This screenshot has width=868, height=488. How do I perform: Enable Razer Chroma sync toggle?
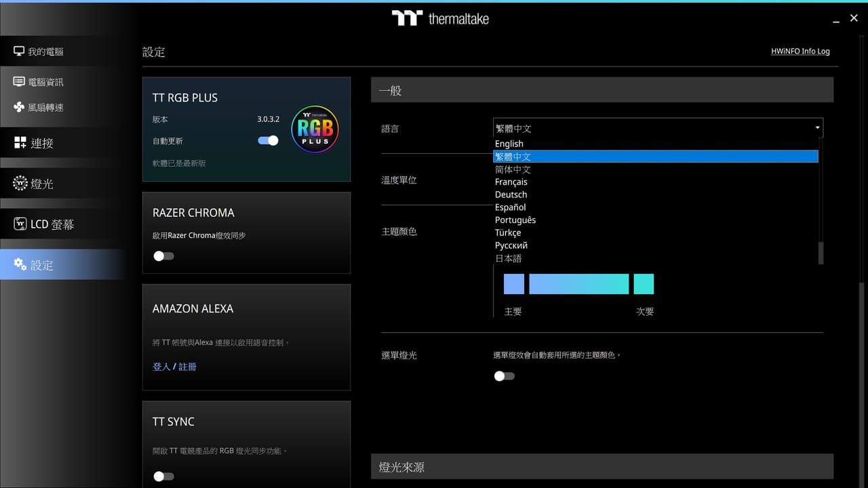click(x=163, y=256)
